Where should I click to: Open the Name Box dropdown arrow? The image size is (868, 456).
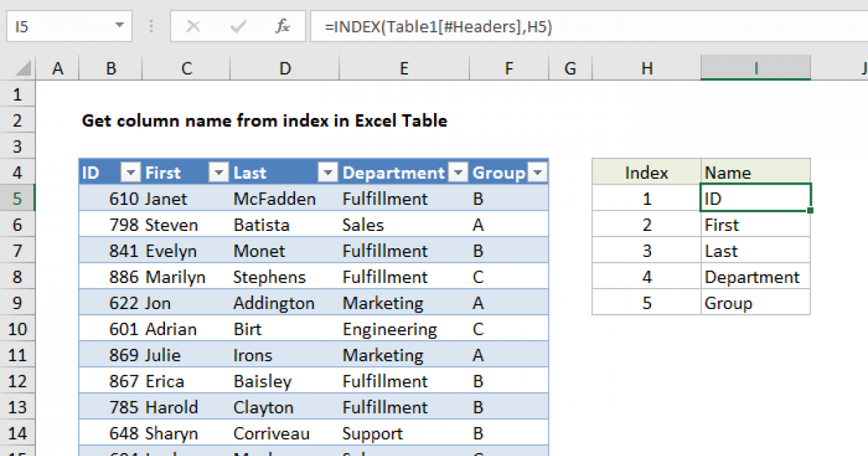118,25
